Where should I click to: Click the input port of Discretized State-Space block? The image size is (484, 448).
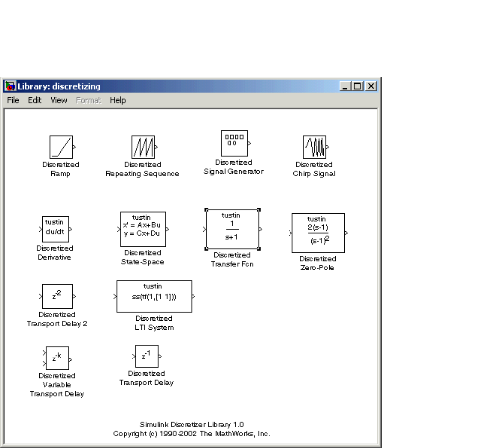(x=119, y=229)
